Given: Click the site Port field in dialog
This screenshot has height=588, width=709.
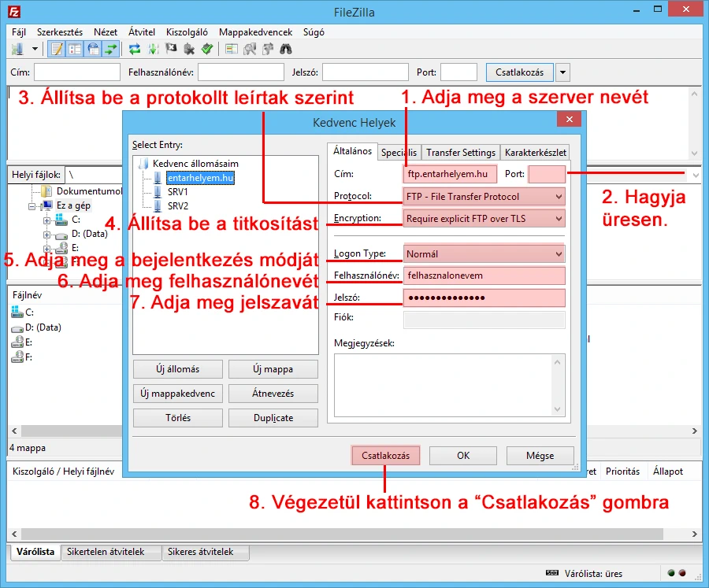Looking at the screenshot, I should 548,174.
